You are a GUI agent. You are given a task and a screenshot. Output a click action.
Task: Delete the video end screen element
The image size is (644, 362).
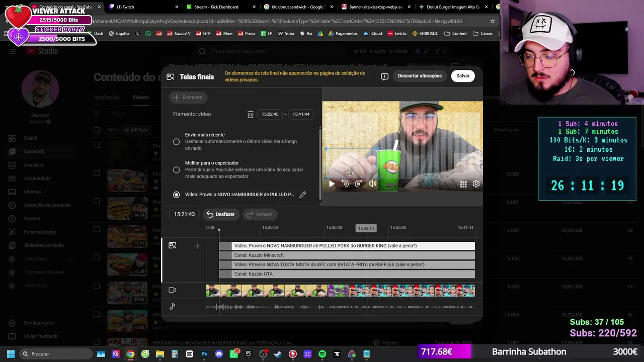(250, 114)
